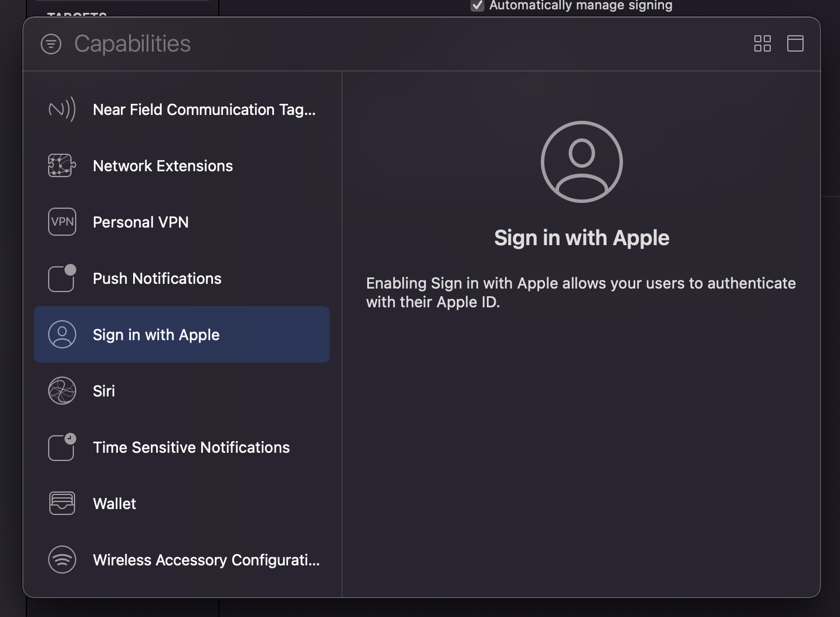This screenshot has width=840, height=617.
Task: Select Sign in with Apple capability
Action: (x=156, y=335)
